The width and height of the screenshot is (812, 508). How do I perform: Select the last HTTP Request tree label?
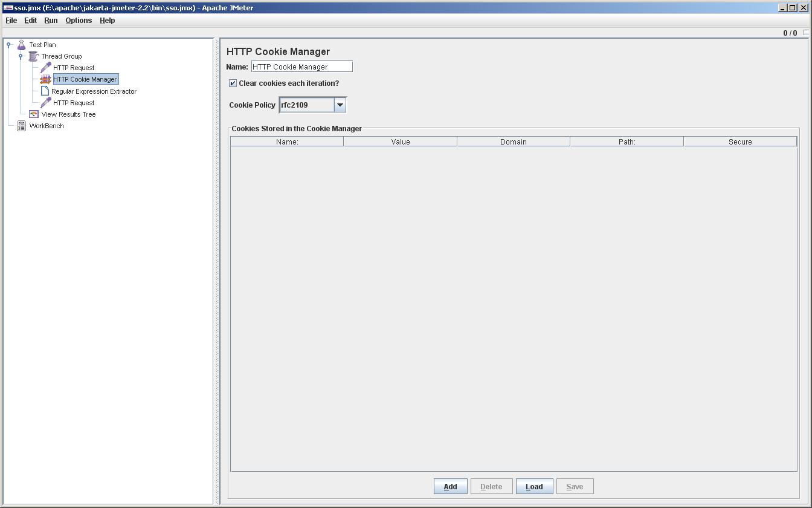[74, 103]
